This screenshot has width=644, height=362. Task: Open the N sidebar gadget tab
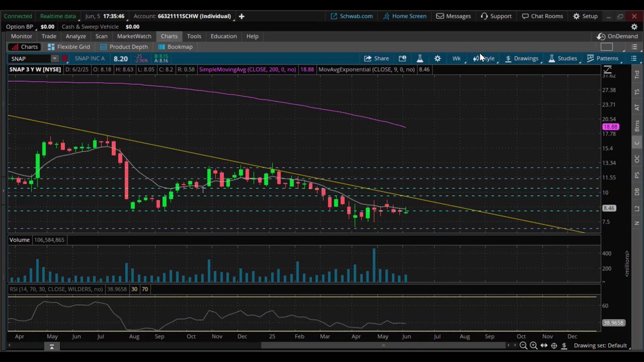point(637,223)
